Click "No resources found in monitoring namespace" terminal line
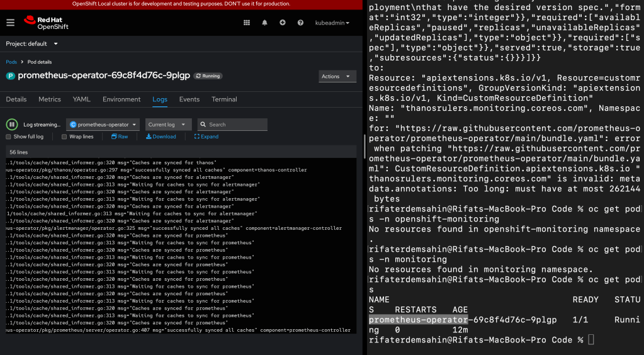 [x=481, y=269]
